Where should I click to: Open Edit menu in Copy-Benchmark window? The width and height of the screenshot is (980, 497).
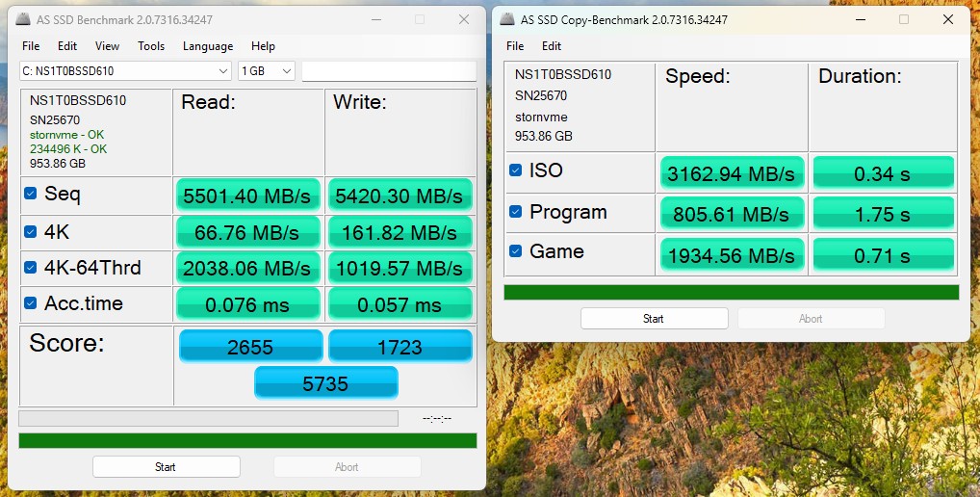(552, 46)
